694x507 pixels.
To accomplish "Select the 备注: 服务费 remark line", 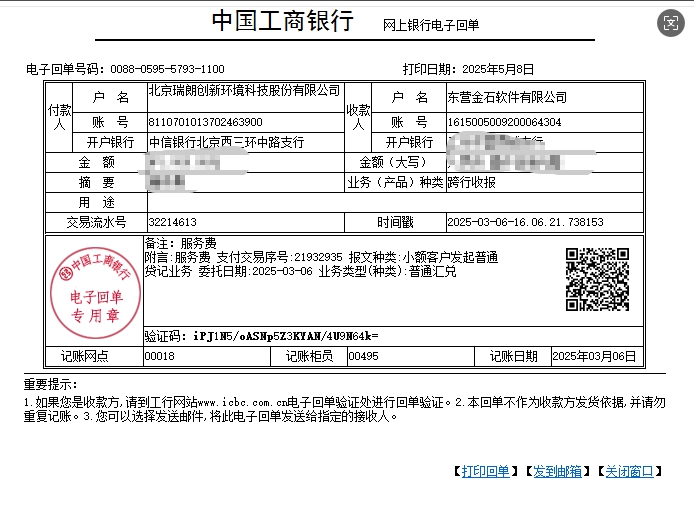I will (181, 243).
